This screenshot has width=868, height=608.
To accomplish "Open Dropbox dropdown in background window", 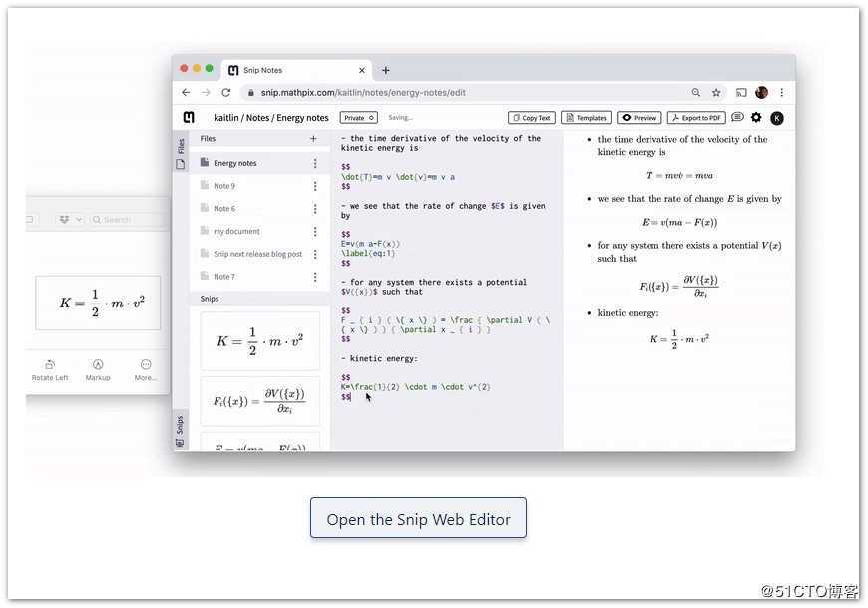I will [70, 220].
